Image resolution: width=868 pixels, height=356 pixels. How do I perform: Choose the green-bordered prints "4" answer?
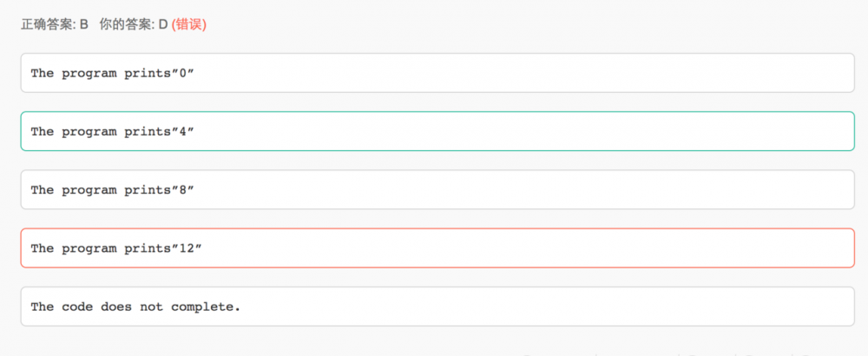[x=437, y=131]
